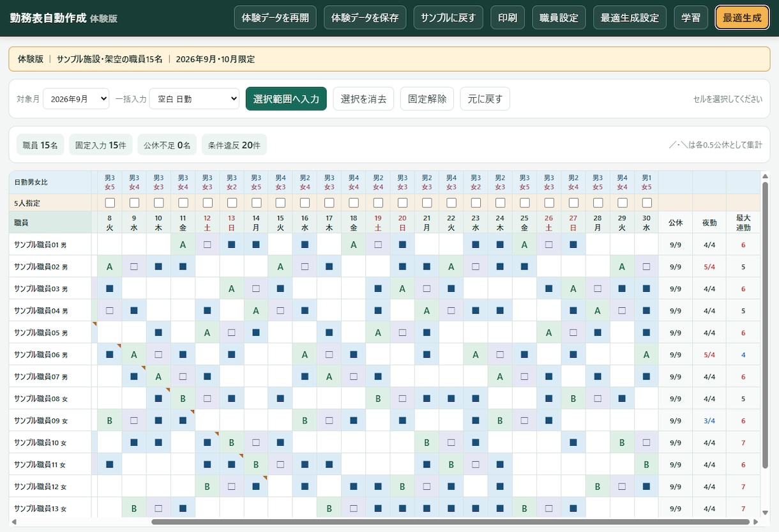Click the vertical scrollbar down arrow
Viewport: 779px width, 532px height.
[765, 512]
